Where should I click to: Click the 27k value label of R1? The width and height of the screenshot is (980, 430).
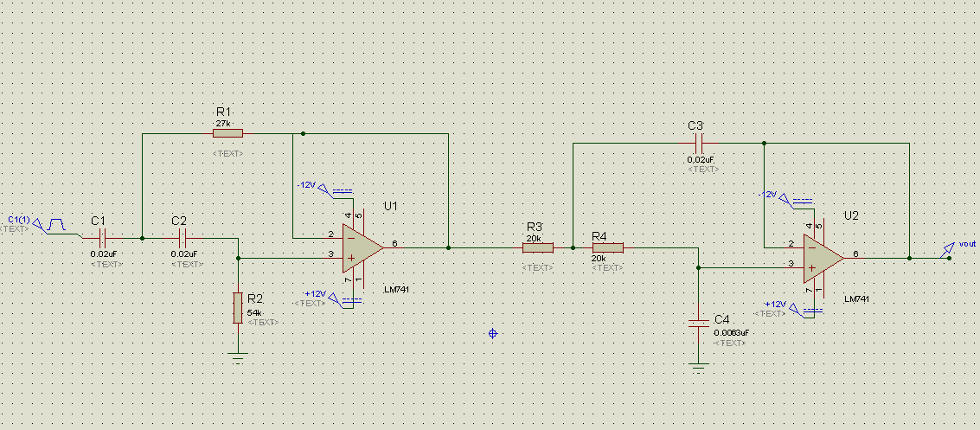point(222,124)
